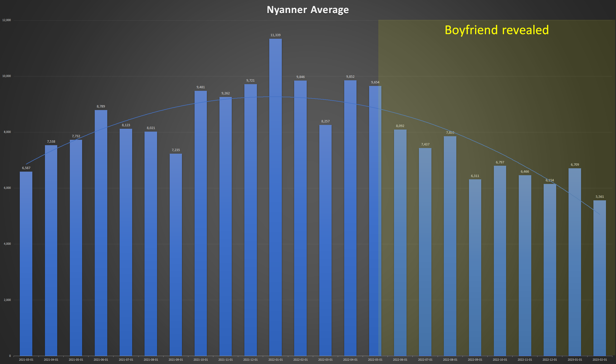Image resolution: width=616 pixels, height=364 pixels.
Task: Click the 2022-05-01 axis label
Action: (x=375, y=360)
